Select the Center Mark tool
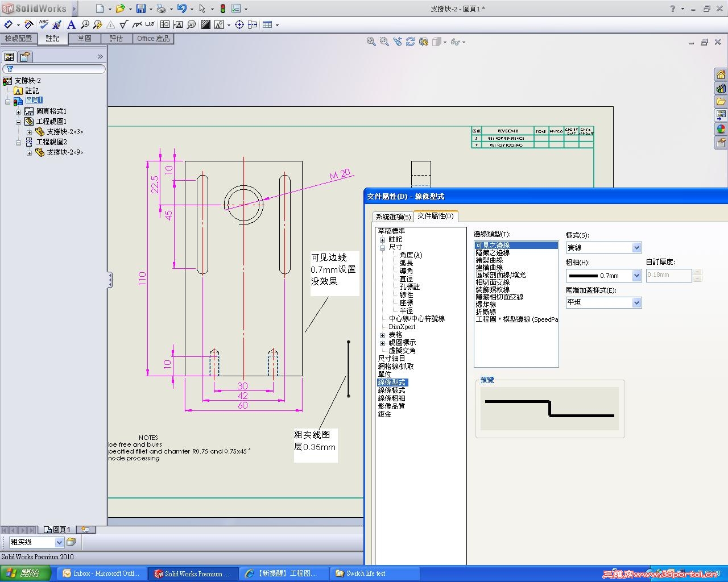This screenshot has width=728, height=582. coord(239,24)
